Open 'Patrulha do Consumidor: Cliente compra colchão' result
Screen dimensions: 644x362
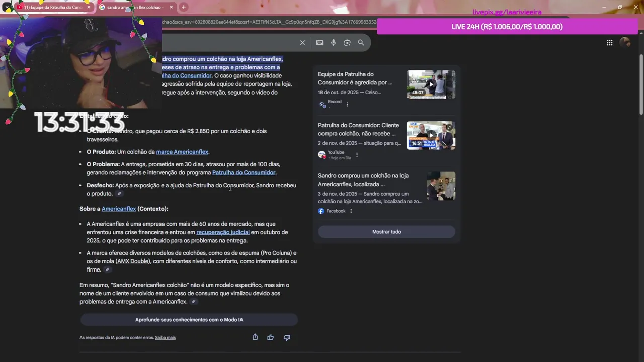point(358,129)
